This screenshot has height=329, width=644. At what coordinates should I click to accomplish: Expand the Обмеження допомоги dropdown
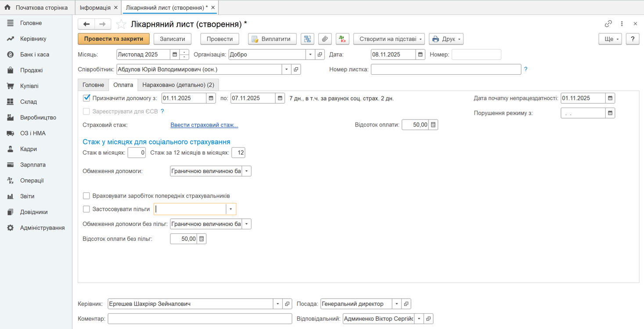247,171
